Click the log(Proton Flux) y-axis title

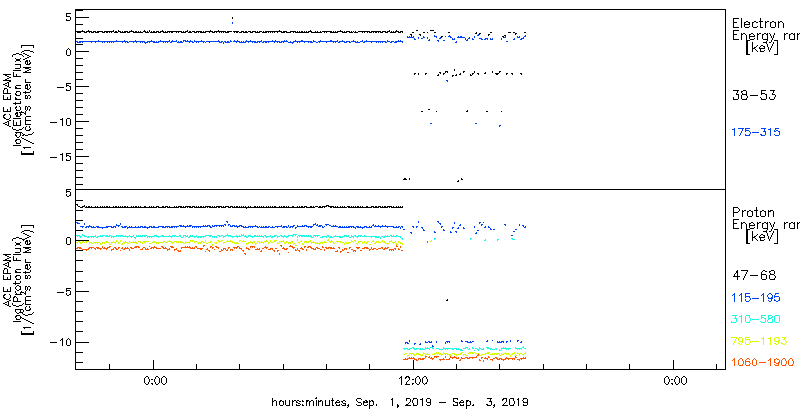point(20,278)
